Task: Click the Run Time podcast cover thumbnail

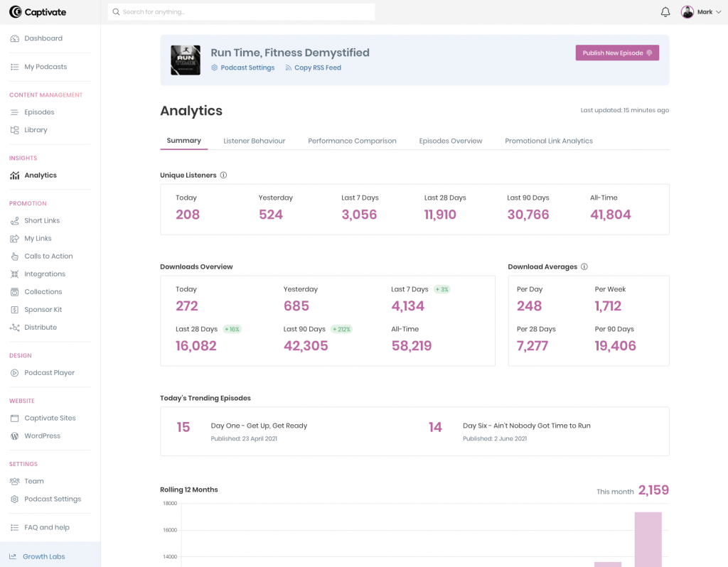Action: pyautogui.click(x=186, y=60)
